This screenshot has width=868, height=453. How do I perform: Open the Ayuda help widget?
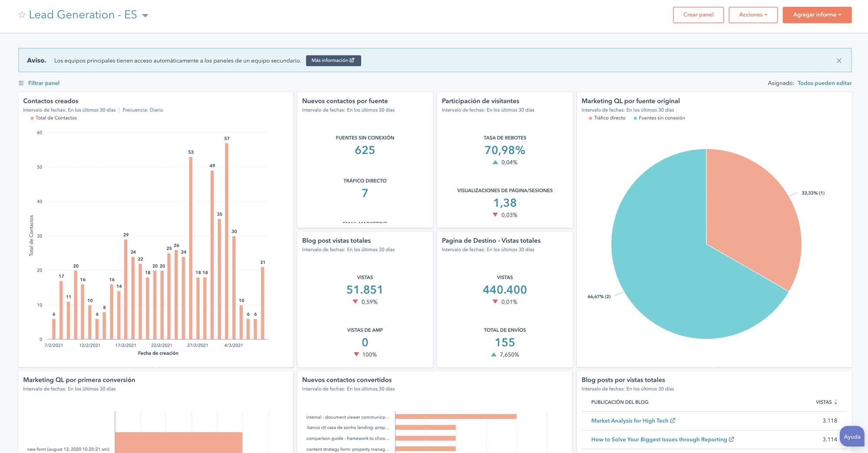[852, 437]
